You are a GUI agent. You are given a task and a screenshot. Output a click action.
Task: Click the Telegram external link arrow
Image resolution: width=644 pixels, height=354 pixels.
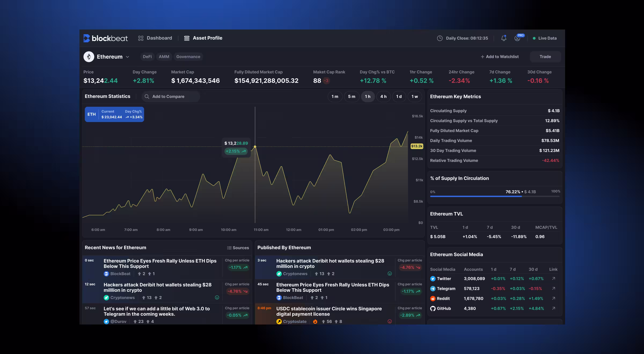553,289
